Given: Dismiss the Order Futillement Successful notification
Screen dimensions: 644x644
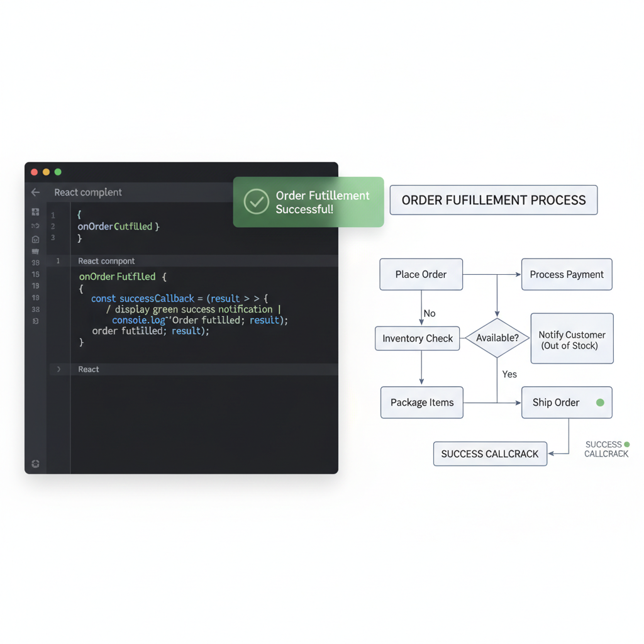Looking at the screenshot, I should 308,202.
